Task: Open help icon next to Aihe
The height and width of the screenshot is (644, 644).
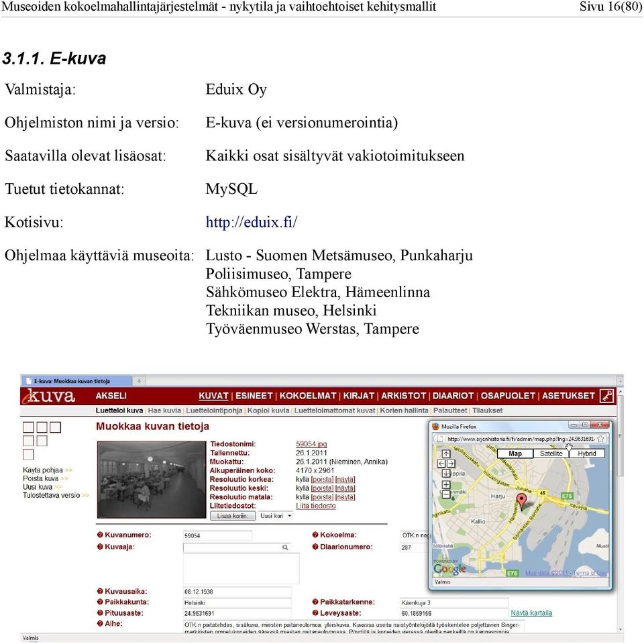Action: click(x=100, y=623)
